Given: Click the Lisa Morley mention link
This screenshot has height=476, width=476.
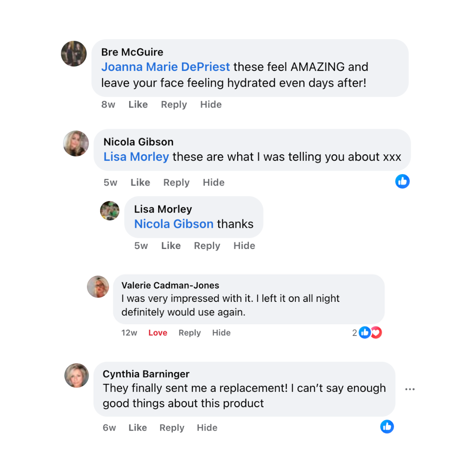Looking at the screenshot, I should (x=136, y=157).
